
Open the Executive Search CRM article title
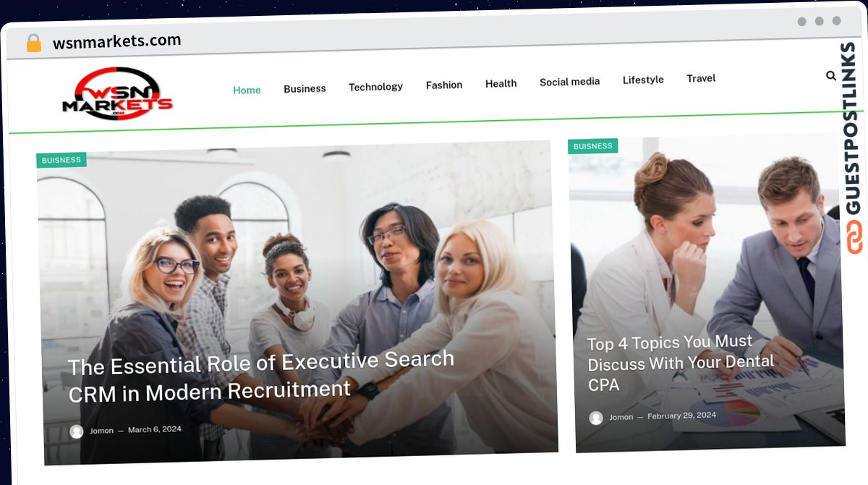261,376
